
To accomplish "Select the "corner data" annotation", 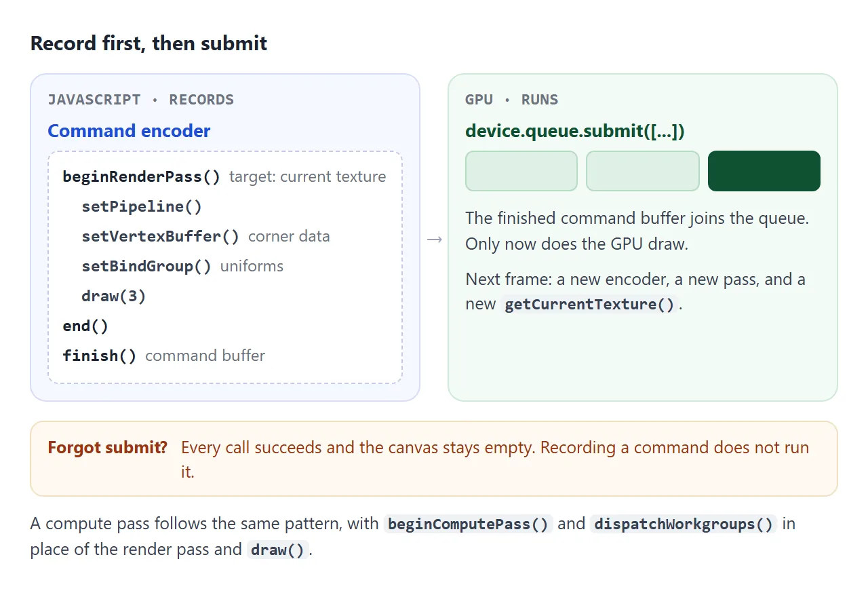I will tap(289, 237).
